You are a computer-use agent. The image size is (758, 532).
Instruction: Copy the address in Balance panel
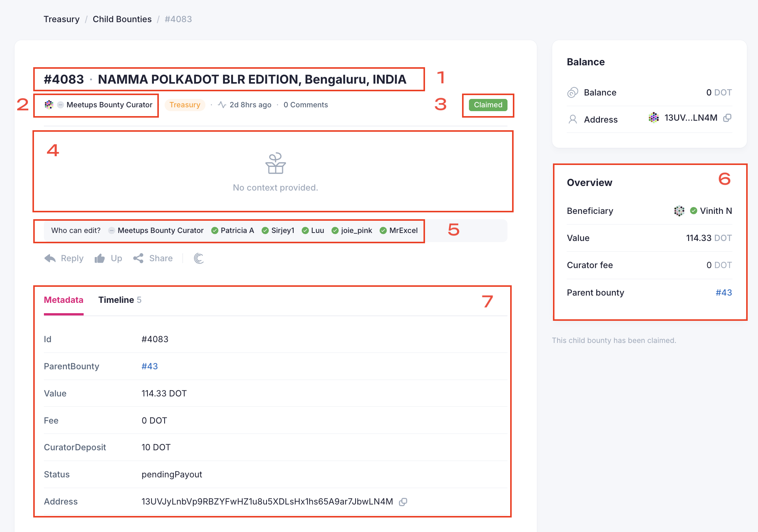(x=727, y=118)
